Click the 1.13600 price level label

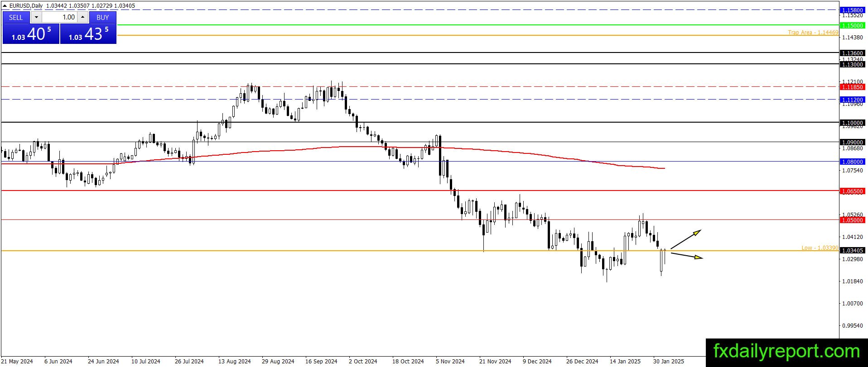pos(852,53)
